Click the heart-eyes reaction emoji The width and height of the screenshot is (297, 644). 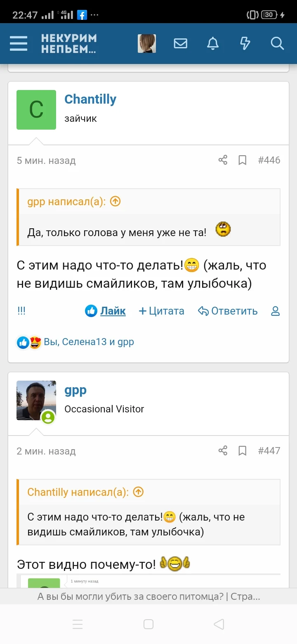coord(36,341)
